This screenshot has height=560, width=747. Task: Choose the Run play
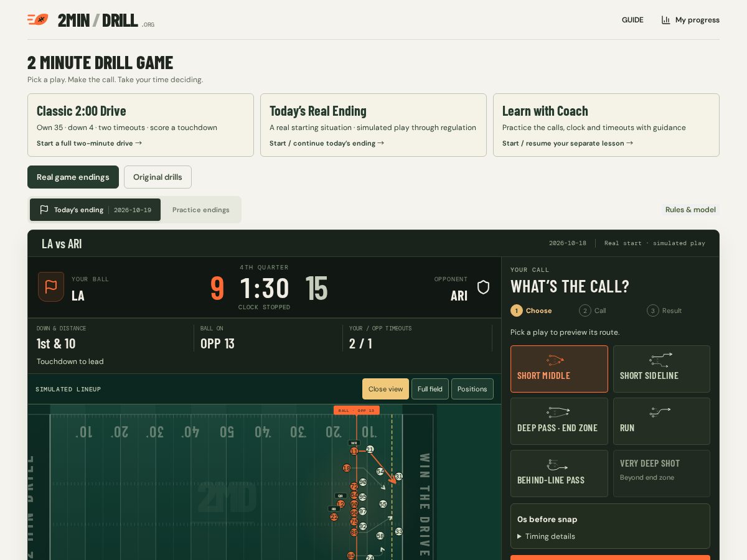point(662,421)
